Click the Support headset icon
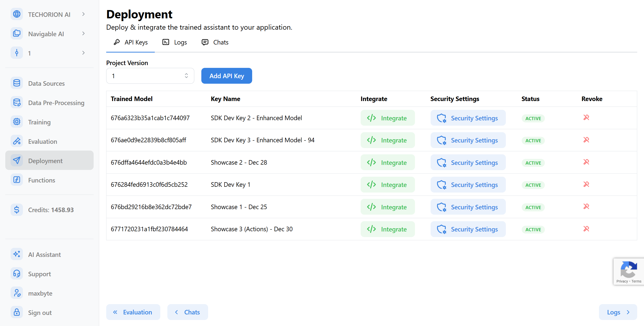Viewport: 644px width, 326px height. click(17, 274)
